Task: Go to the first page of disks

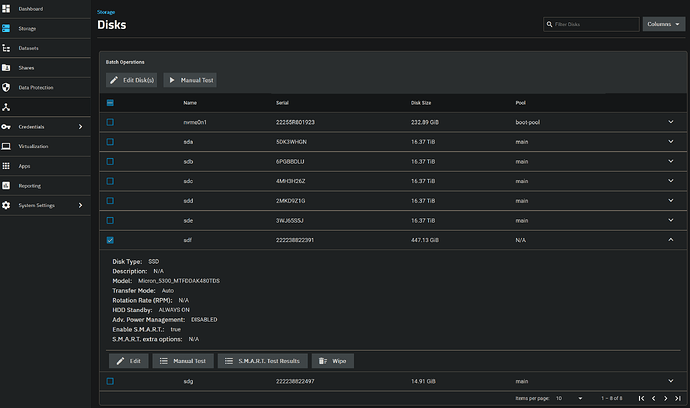Action: click(641, 398)
